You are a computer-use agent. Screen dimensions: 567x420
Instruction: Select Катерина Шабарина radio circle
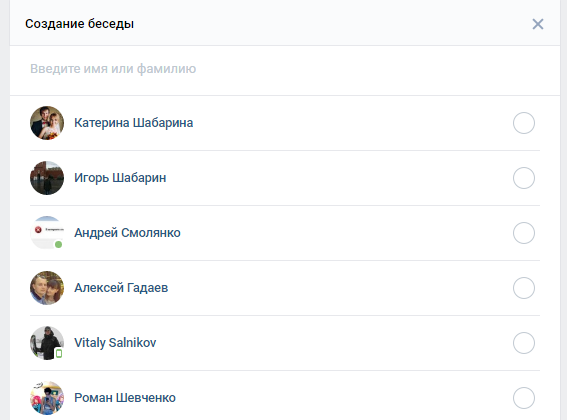tap(524, 123)
